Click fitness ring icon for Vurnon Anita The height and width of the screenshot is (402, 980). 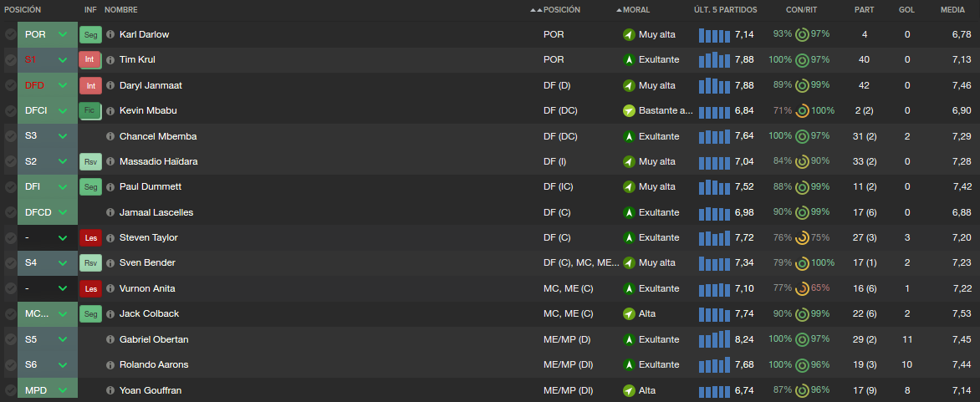(802, 289)
